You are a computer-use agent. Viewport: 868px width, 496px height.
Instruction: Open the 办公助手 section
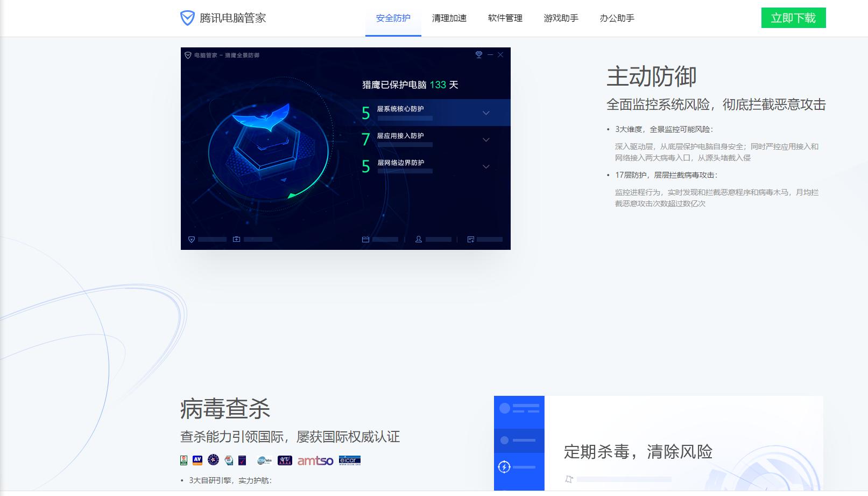[x=617, y=18]
